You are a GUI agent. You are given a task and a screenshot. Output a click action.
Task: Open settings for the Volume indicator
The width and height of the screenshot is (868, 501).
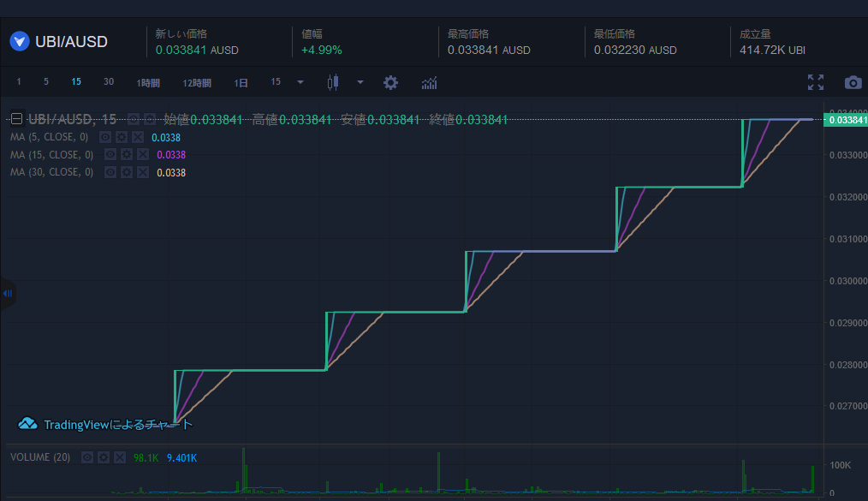click(104, 458)
